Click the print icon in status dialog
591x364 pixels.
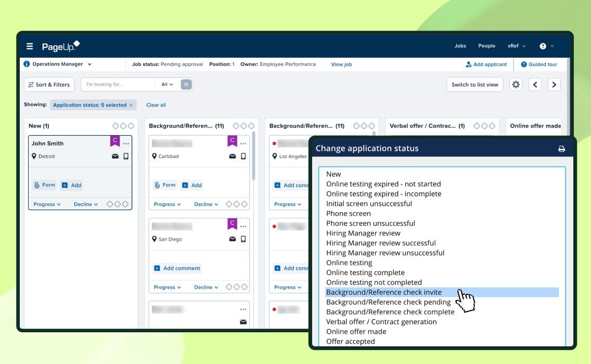[x=561, y=149]
